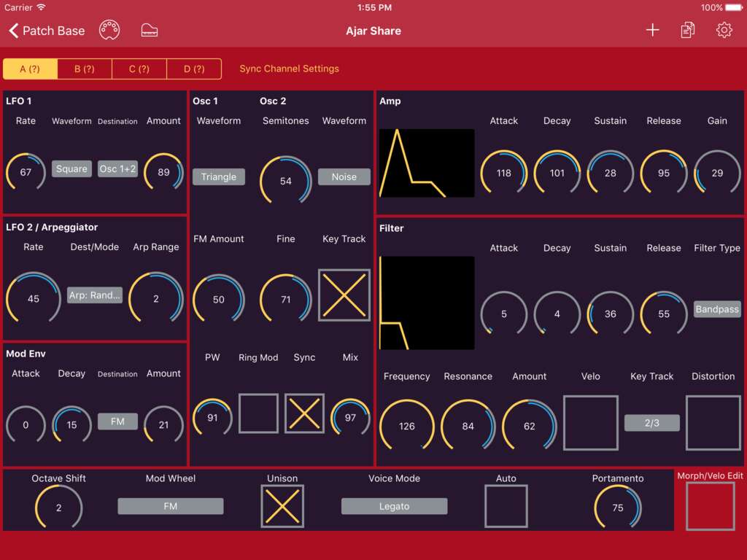747x560 pixels.
Task: Click the FM Amount knob at 50
Action: 219,300
